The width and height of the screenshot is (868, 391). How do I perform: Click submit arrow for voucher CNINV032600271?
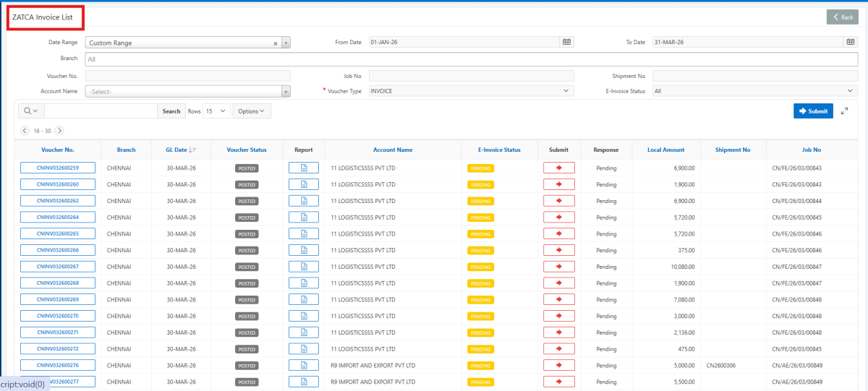click(x=559, y=332)
